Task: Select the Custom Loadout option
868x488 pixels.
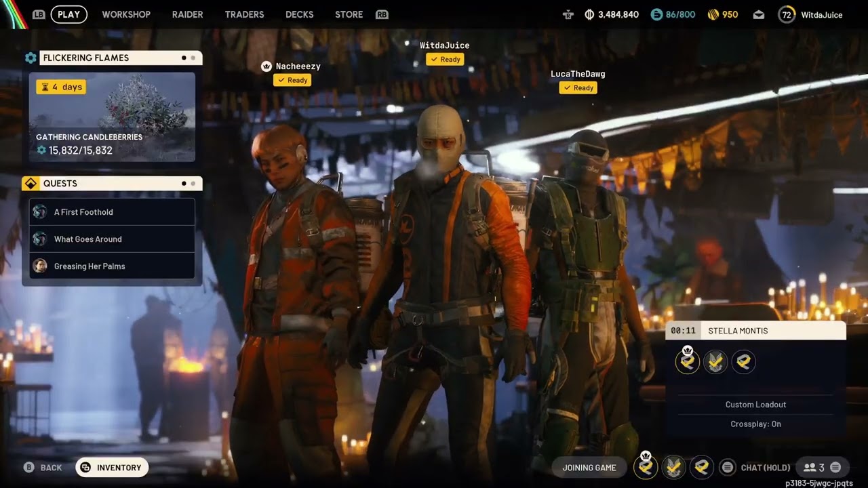Action: point(755,405)
